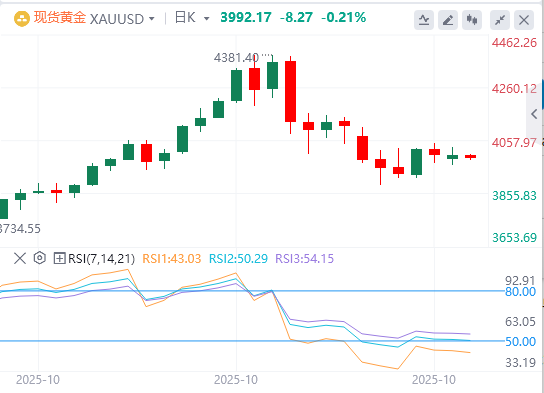Click the 现货黄金 symbol name

pos(60,18)
